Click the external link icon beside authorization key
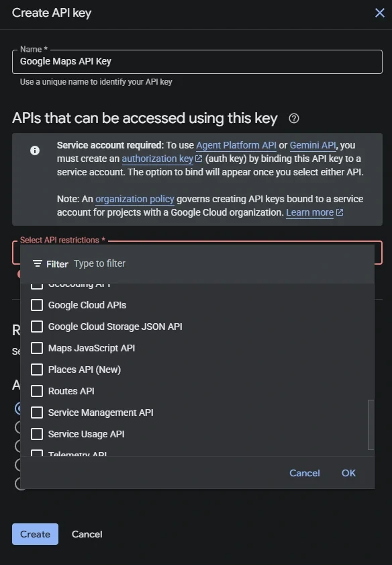The width and height of the screenshot is (392, 565). [199, 159]
